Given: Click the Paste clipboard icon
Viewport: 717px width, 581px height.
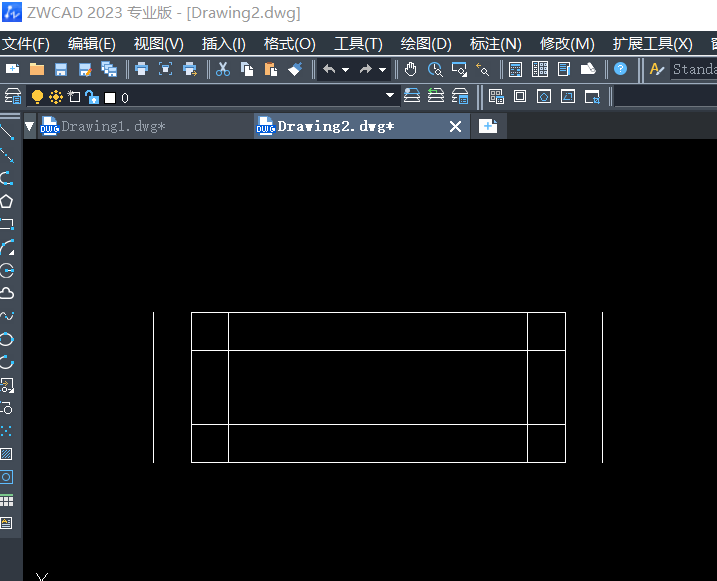Looking at the screenshot, I should [271, 69].
